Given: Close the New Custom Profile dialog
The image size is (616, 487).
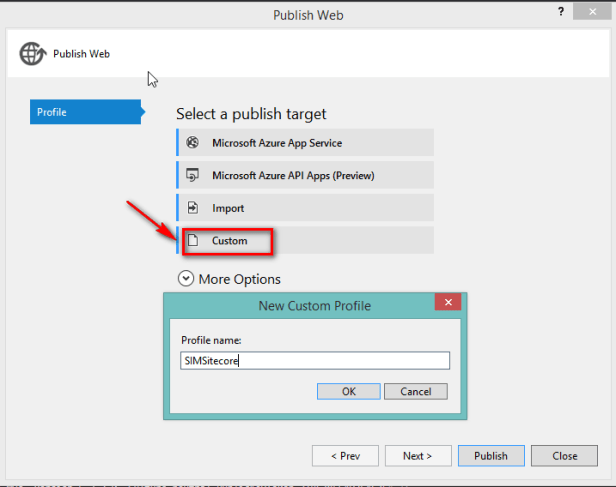Looking at the screenshot, I should click(x=448, y=302).
